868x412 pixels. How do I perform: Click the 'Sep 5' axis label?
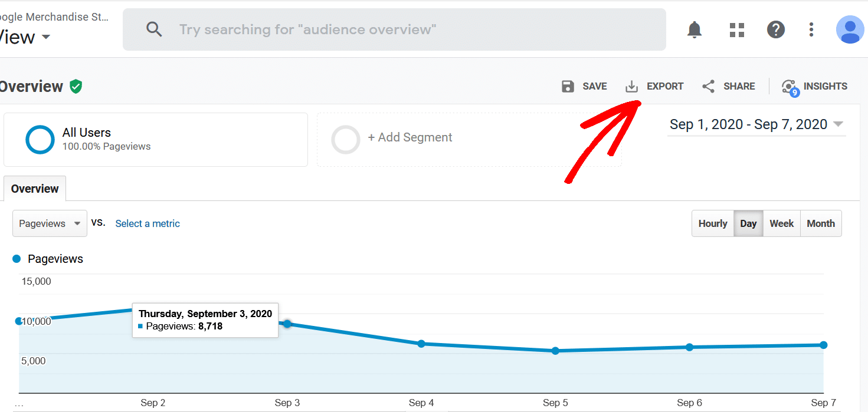click(x=555, y=403)
